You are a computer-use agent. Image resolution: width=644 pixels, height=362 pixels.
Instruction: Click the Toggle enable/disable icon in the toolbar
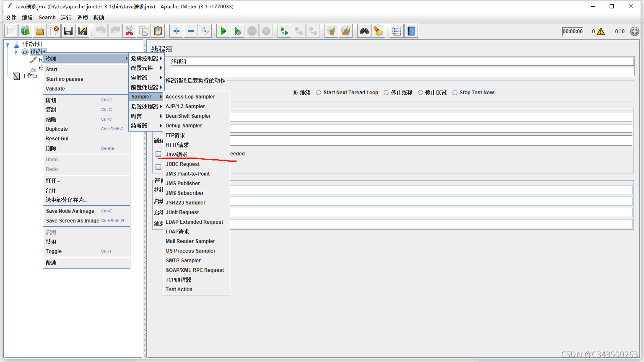pyautogui.click(x=205, y=31)
